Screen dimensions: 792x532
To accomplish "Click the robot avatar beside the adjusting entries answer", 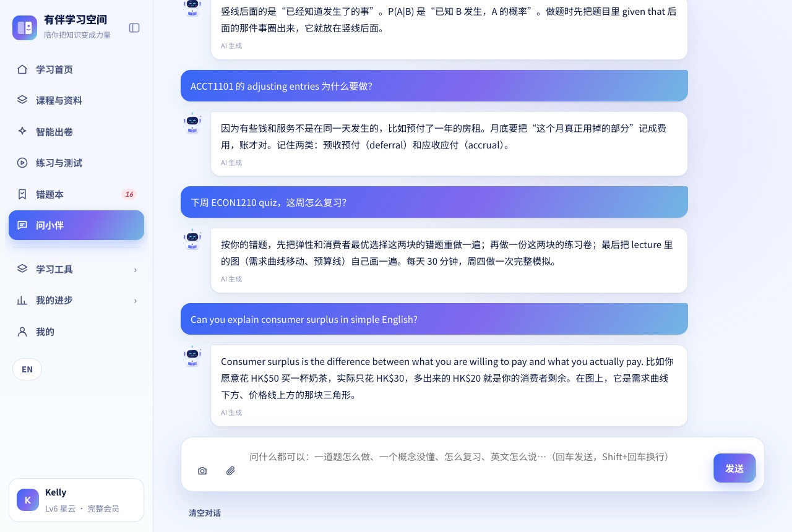I will 193,123.
